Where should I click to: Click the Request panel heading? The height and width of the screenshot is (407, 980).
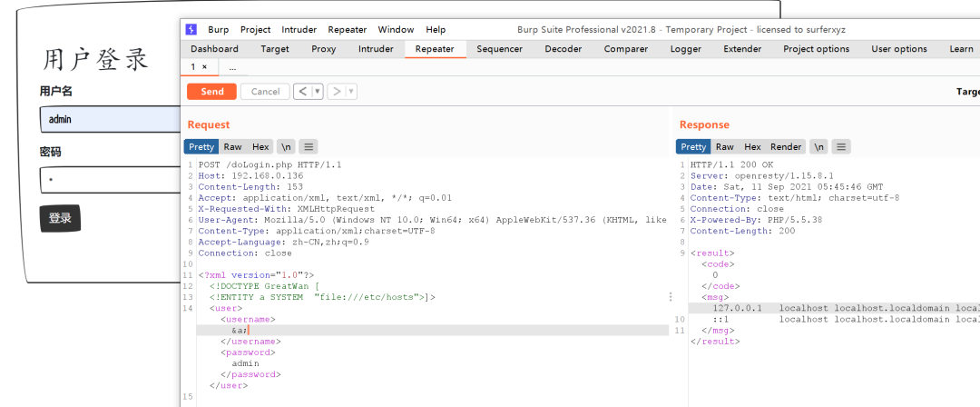point(209,124)
